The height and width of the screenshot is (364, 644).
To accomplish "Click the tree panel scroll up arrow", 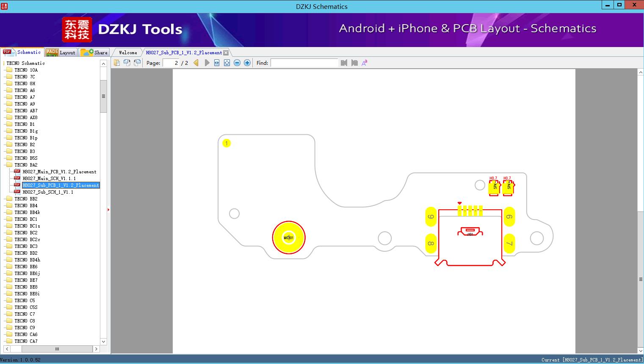I will click(x=103, y=64).
